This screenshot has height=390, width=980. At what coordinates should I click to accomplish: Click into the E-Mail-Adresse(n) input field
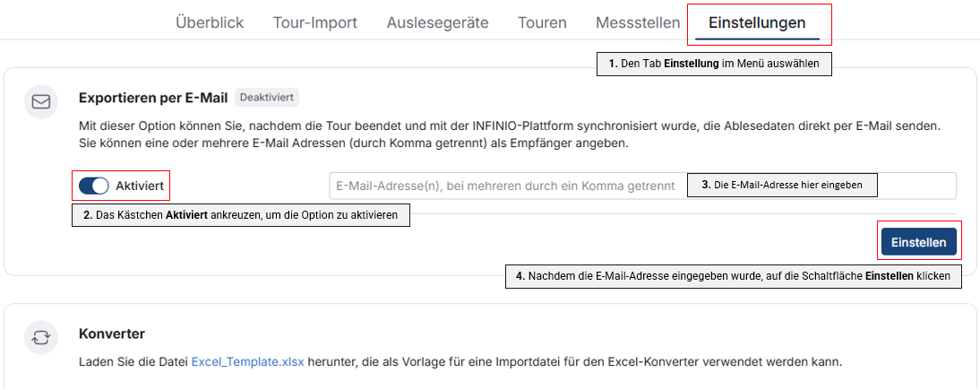click(642, 186)
